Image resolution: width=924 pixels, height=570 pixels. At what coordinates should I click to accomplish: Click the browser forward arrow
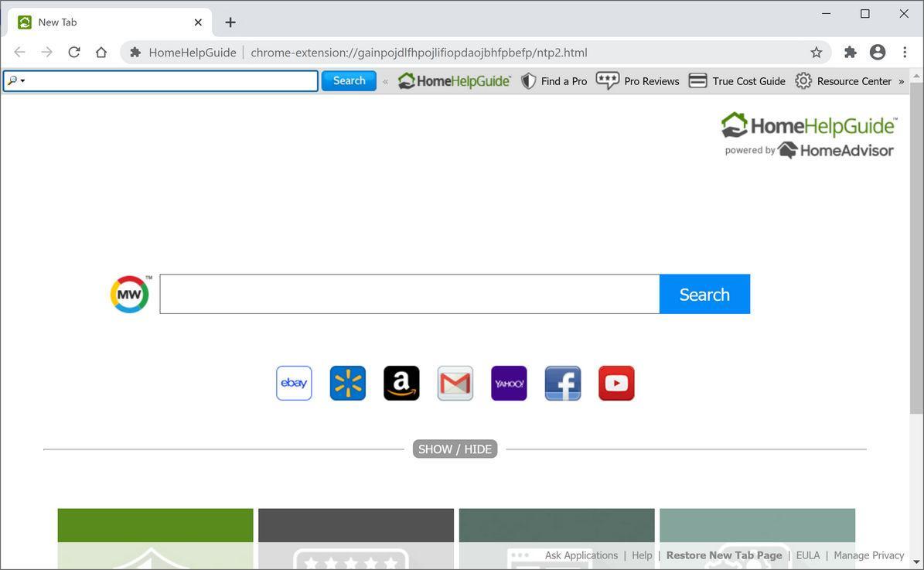click(x=46, y=53)
